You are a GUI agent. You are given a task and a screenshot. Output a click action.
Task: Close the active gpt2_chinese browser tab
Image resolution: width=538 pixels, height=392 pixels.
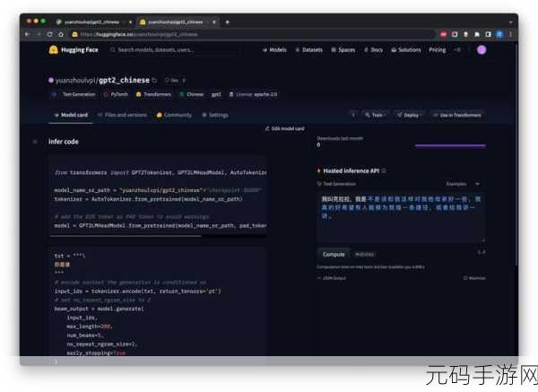214,22
